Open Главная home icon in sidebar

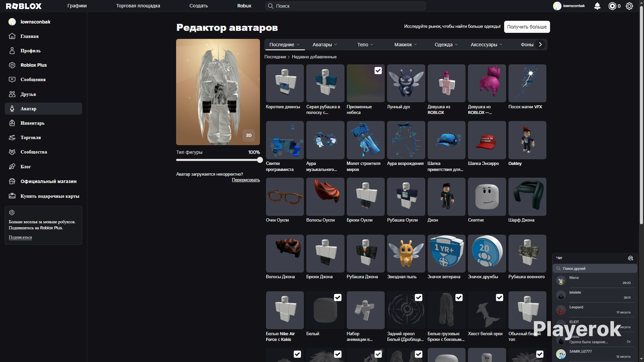coord(12,36)
